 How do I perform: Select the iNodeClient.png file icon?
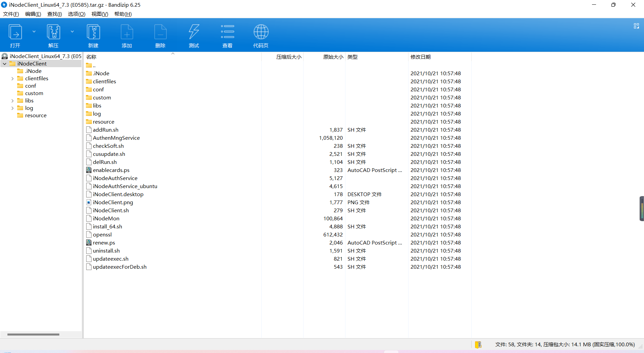89,202
